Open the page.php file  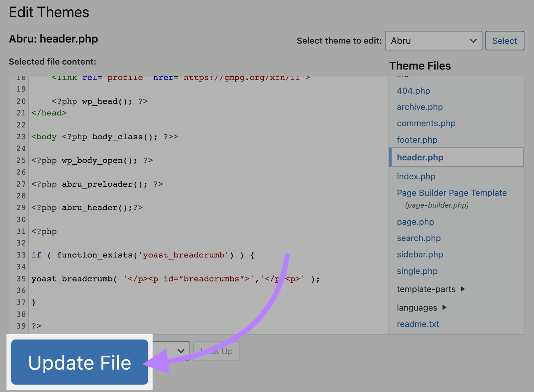pos(415,222)
